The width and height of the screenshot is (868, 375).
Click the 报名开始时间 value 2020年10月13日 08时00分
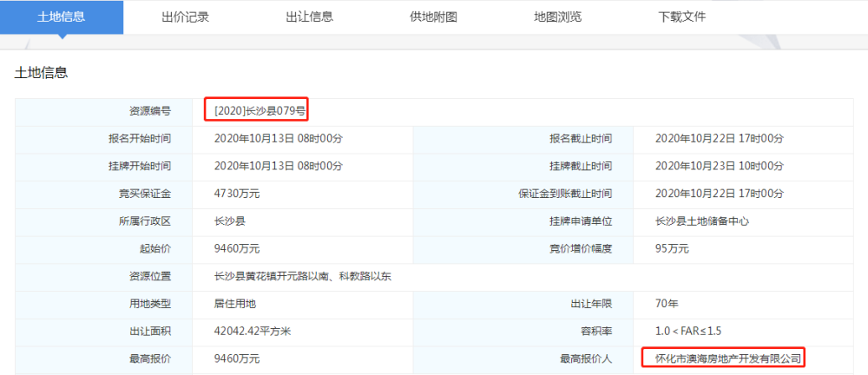point(279,139)
